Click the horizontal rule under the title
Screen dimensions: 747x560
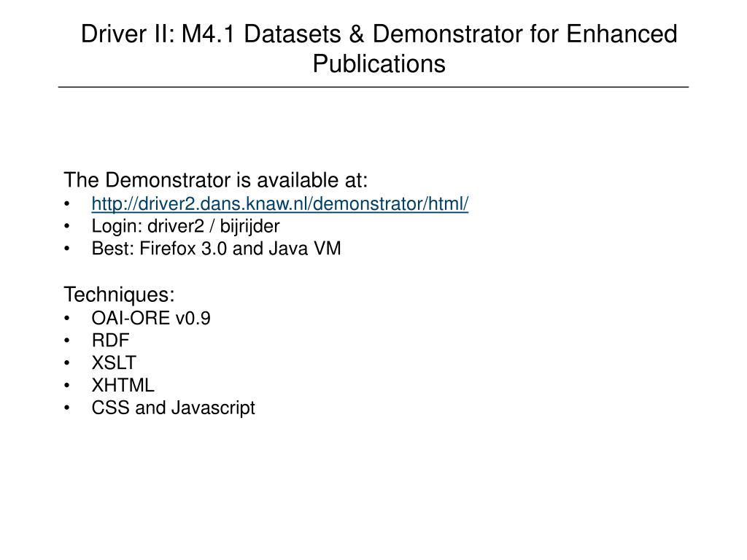tap(373, 87)
